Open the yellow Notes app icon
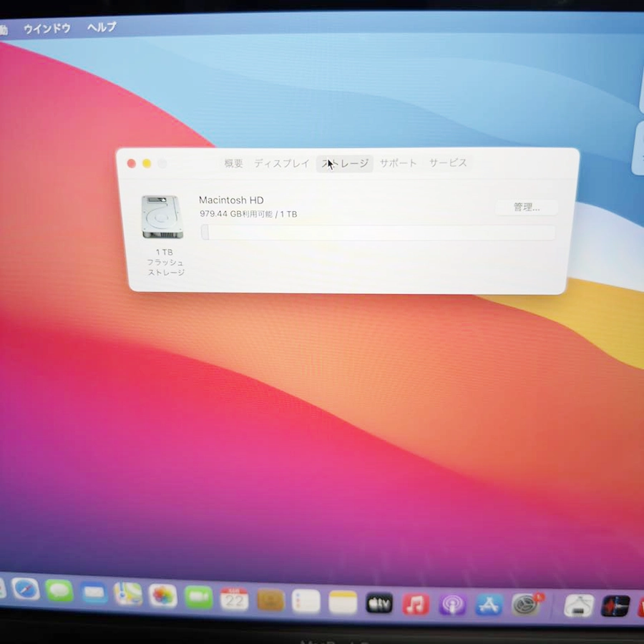The width and height of the screenshot is (644, 644). pyautogui.click(x=343, y=602)
